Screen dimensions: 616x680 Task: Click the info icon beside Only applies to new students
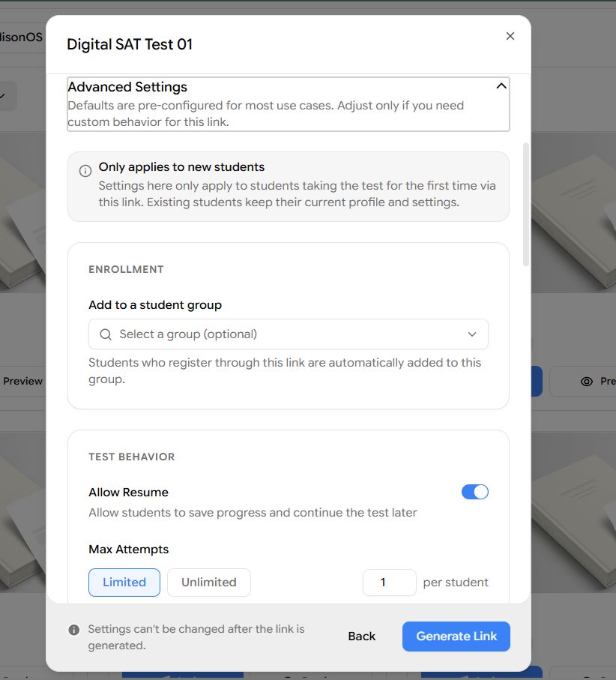click(x=85, y=171)
